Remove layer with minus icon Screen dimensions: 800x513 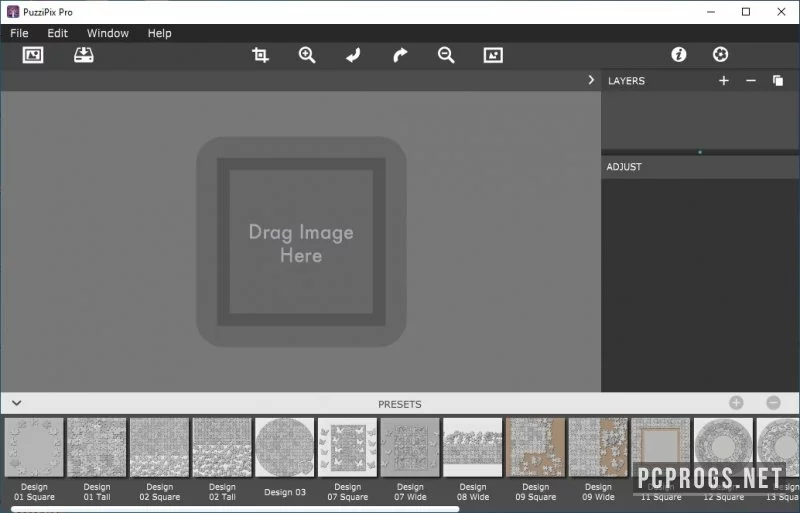pyautogui.click(x=751, y=81)
